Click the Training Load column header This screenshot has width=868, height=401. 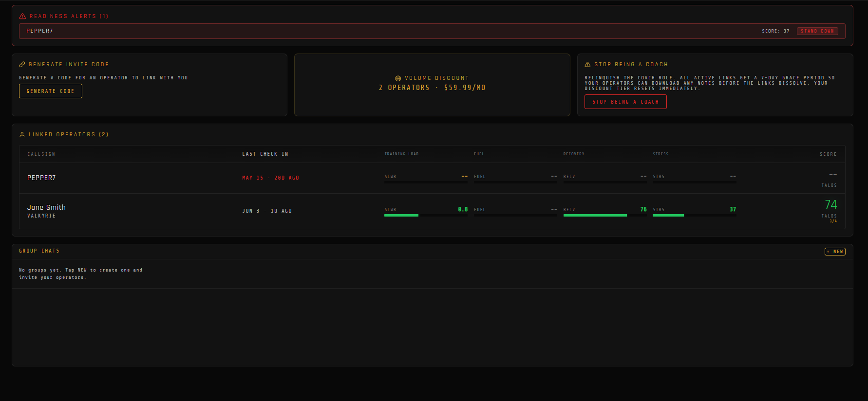(401, 154)
